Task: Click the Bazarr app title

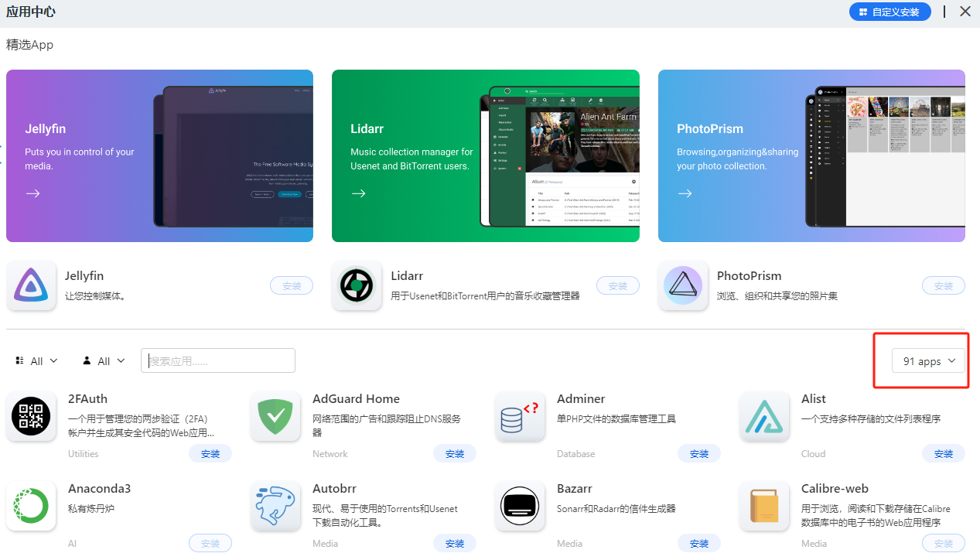Action: click(575, 489)
